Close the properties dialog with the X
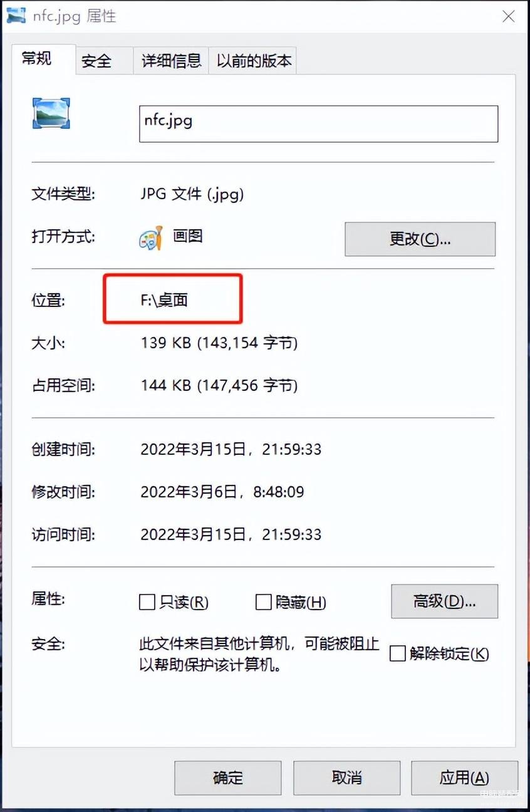 pyautogui.click(x=509, y=17)
